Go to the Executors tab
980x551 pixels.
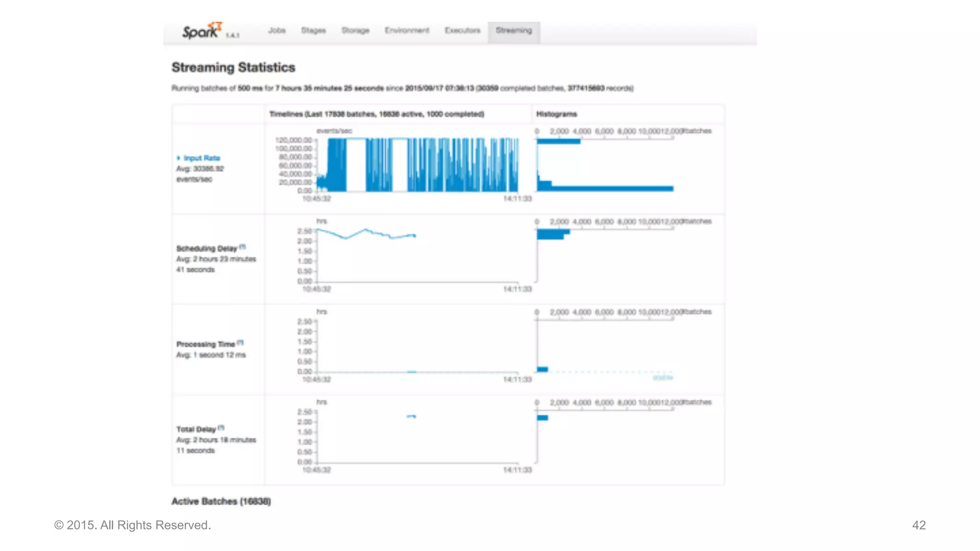pyautogui.click(x=462, y=31)
